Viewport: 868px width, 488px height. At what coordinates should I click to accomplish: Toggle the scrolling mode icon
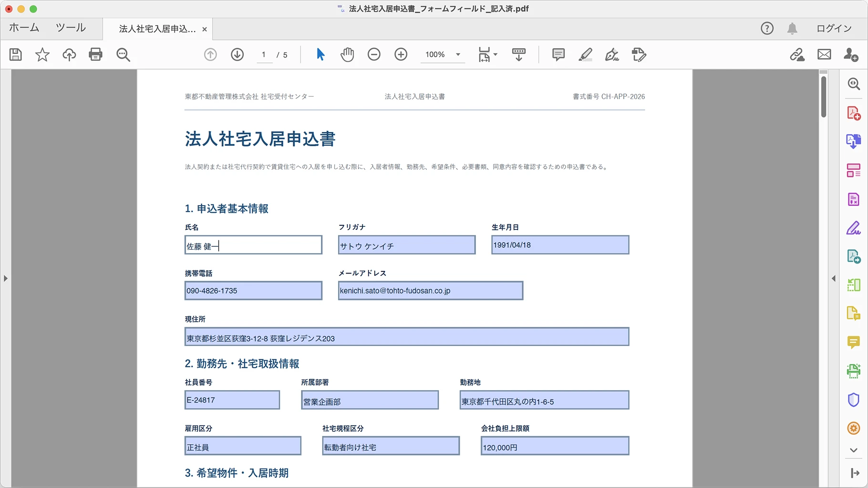(519, 55)
